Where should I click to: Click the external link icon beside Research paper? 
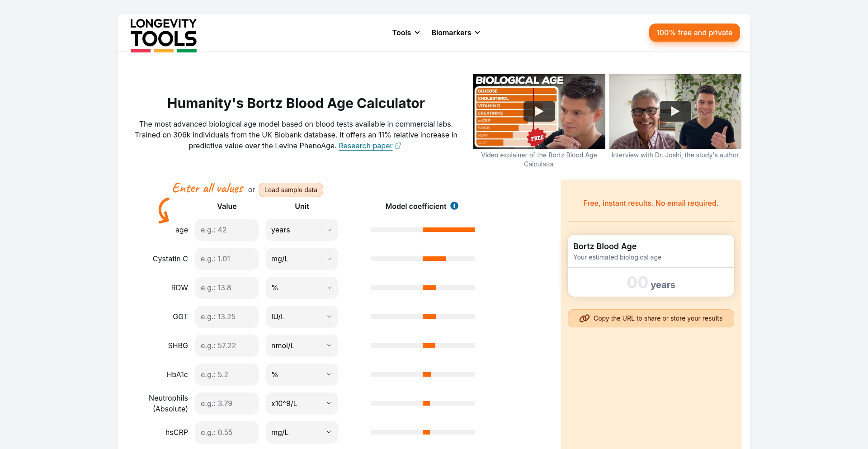pos(398,146)
